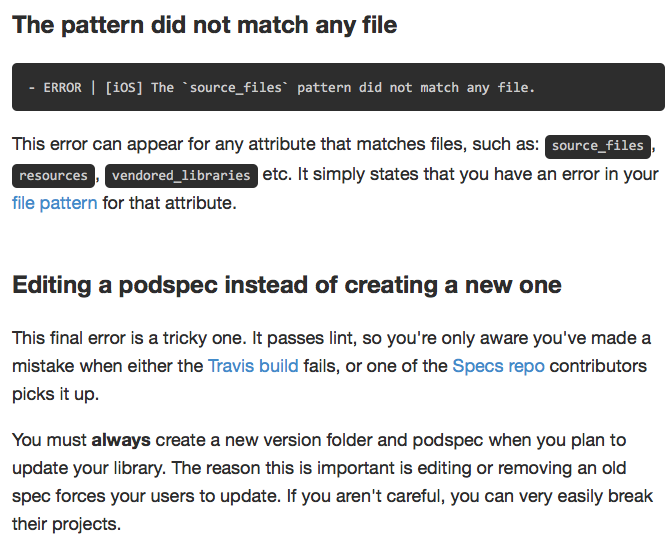Screen dimensions: 670x534
Task: Click the vendored_libraries inline code tag
Action: click(x=181, y=176)
